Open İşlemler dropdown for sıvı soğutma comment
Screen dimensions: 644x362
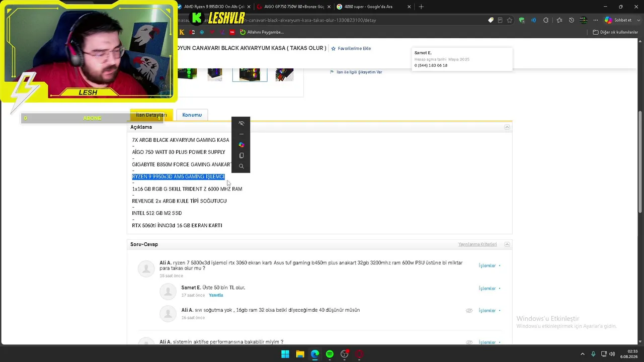click(490, 311)
